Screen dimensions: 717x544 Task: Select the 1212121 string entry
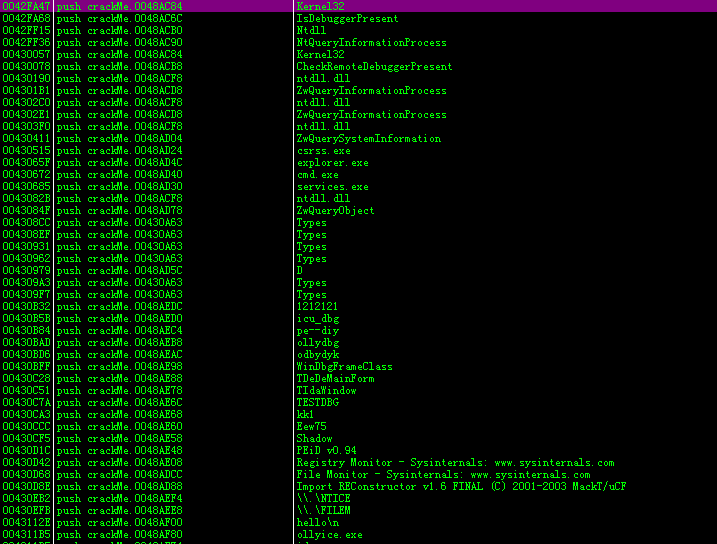click(x=317, y=307)
